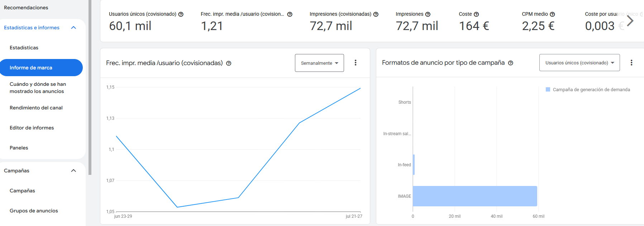Select Informe de marca in sidebar
The width and height of the screenshot is (644, 226).
41,68
